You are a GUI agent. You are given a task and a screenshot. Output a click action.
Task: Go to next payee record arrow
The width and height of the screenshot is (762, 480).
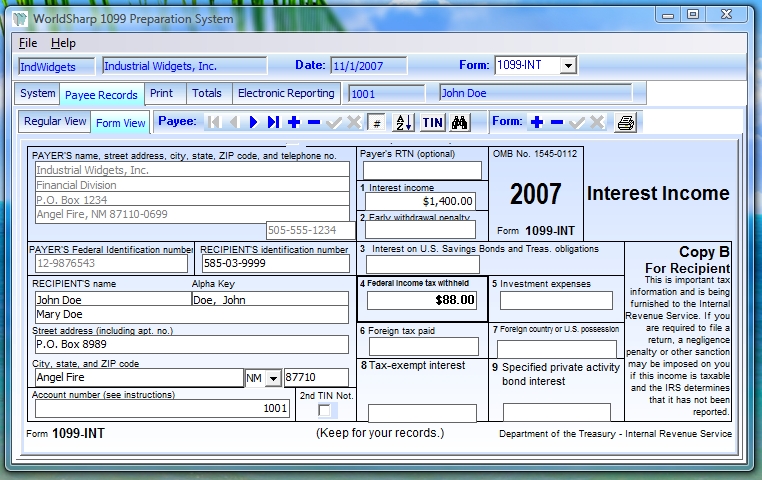pos(254,122)
